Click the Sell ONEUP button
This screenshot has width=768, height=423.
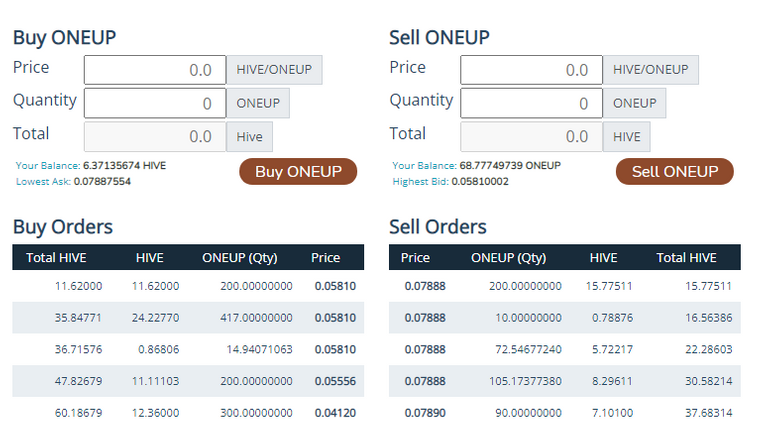[674, 171]
